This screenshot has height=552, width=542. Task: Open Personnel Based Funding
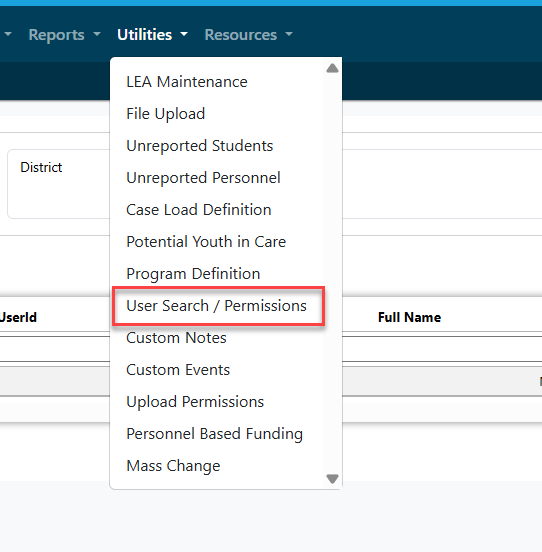click(x=214, y=434)
